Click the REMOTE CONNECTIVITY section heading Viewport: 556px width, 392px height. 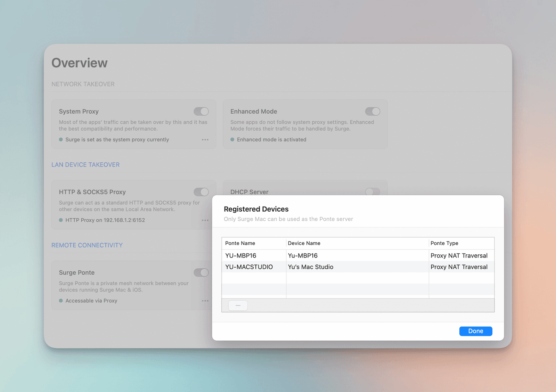[87, 245]
